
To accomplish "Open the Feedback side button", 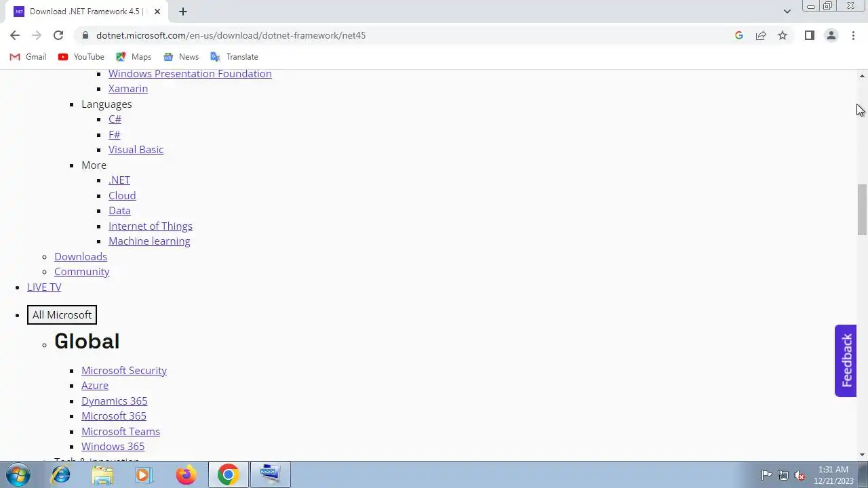I will click(846, 361).
